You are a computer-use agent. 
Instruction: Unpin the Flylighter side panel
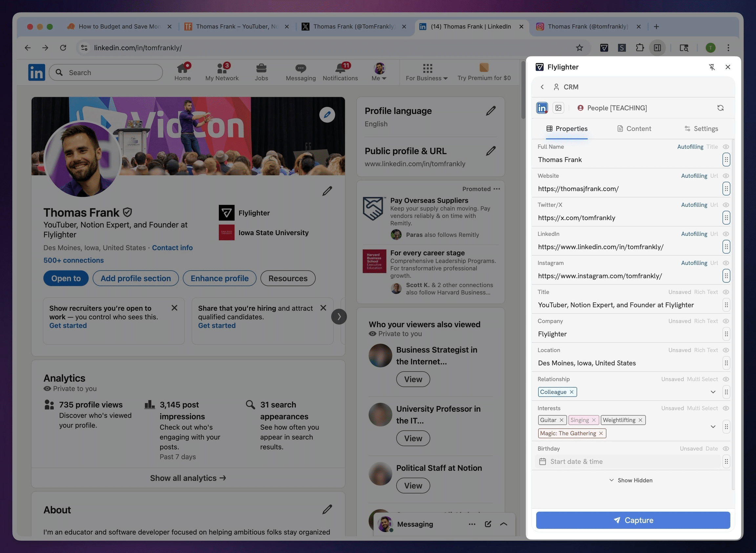coord(712,67)
